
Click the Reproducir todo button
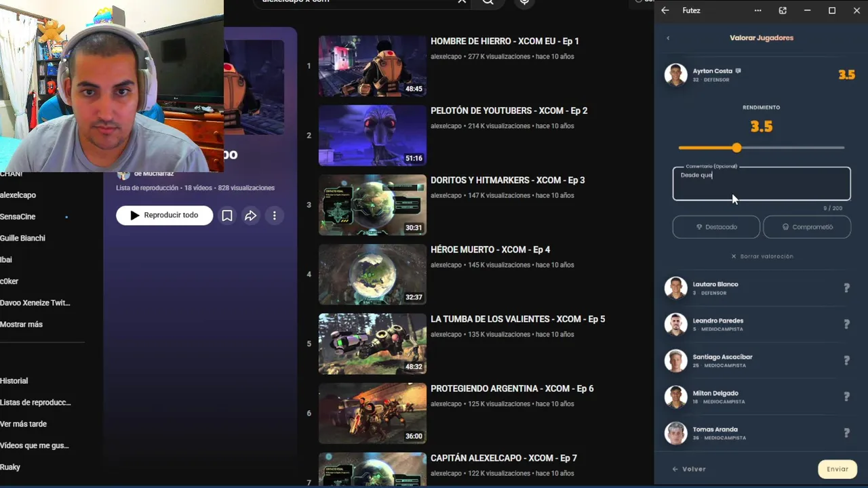coord(164,216)
